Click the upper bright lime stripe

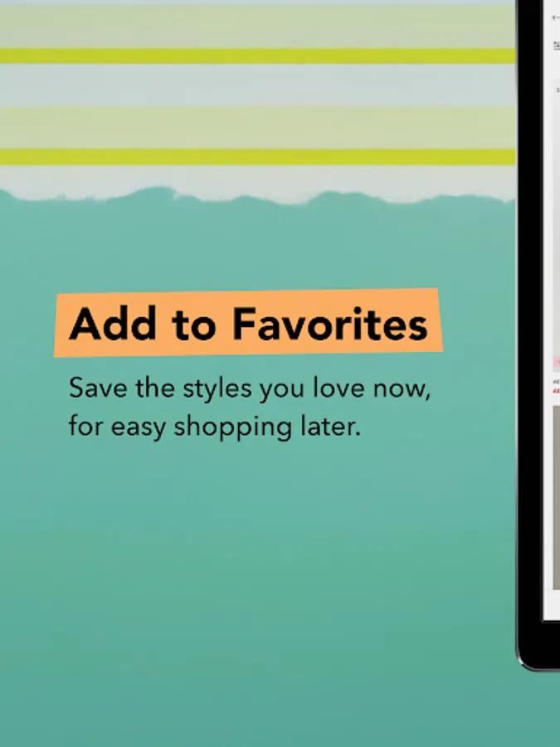(x=257, y=56)
